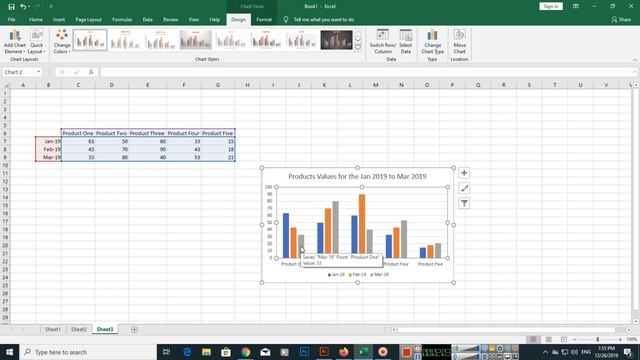Switch to the Home tab
640x360 pixels.
point(36,20)
